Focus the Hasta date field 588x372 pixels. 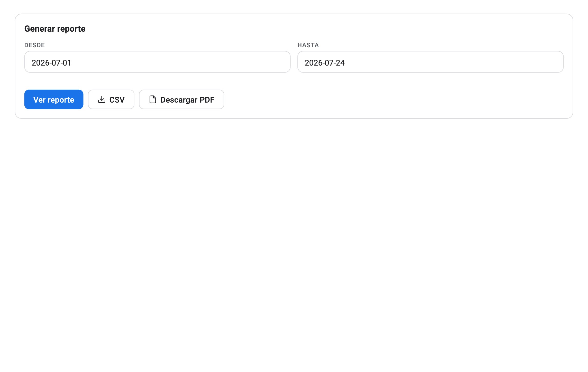tap(430, 62)
